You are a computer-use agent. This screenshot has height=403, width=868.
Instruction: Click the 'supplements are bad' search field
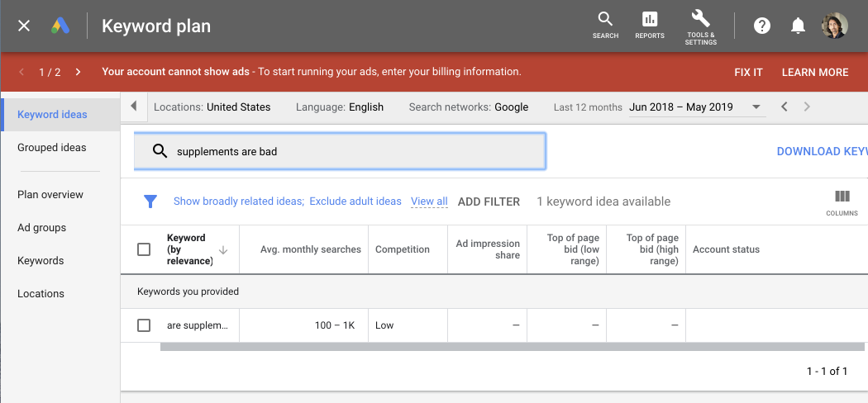347,152
